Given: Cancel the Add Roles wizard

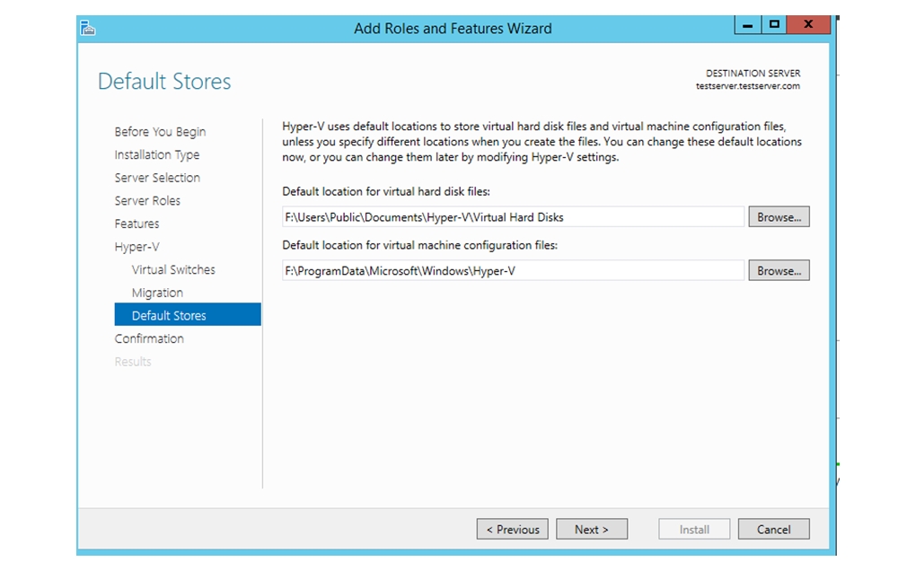Looking at the screenshot, I should tap(773, 530).
